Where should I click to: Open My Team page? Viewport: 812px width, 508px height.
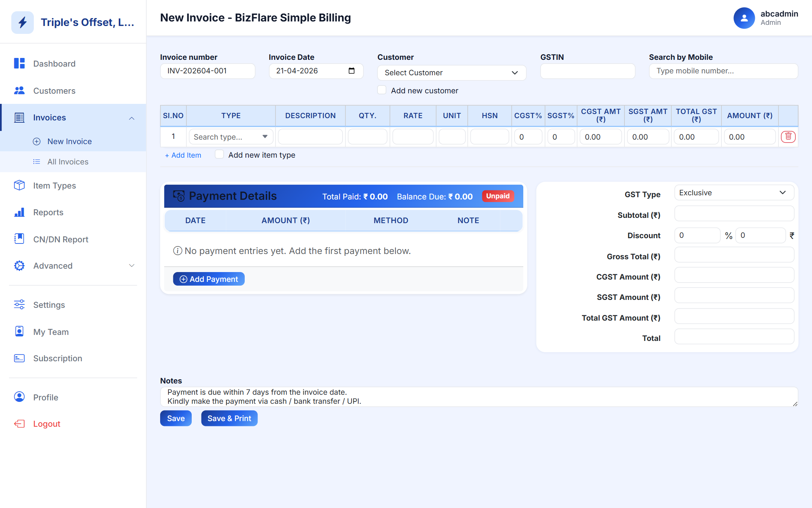pos(73,332)
